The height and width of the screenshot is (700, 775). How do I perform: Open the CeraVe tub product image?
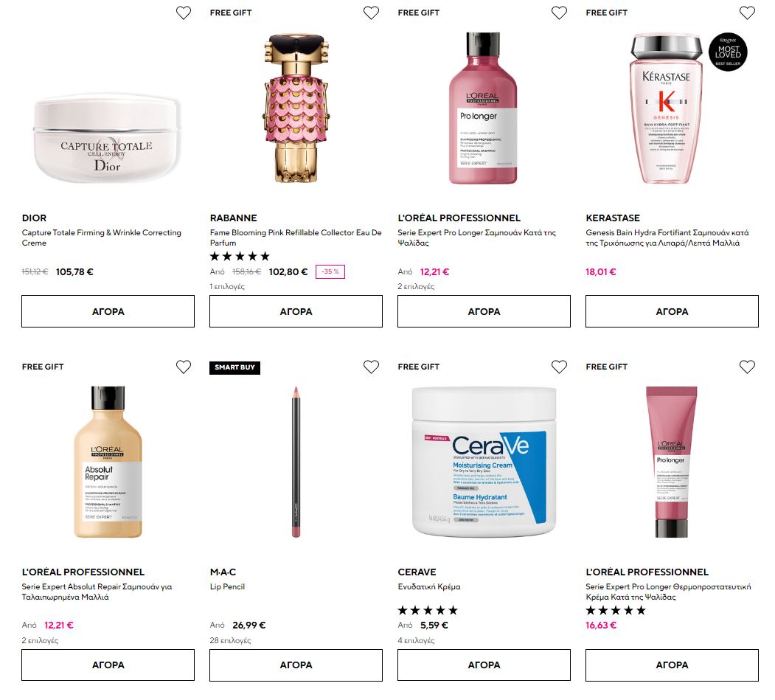click(x=484, y=462)
